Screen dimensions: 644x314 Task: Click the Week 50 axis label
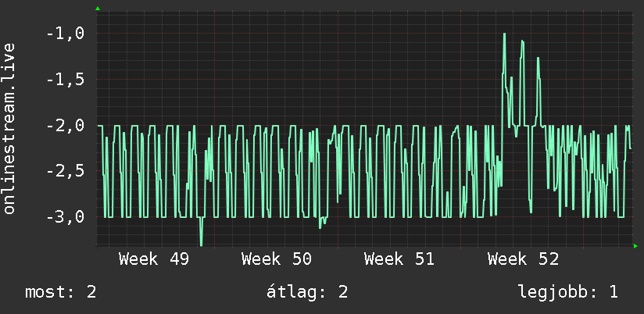point(277,259)
